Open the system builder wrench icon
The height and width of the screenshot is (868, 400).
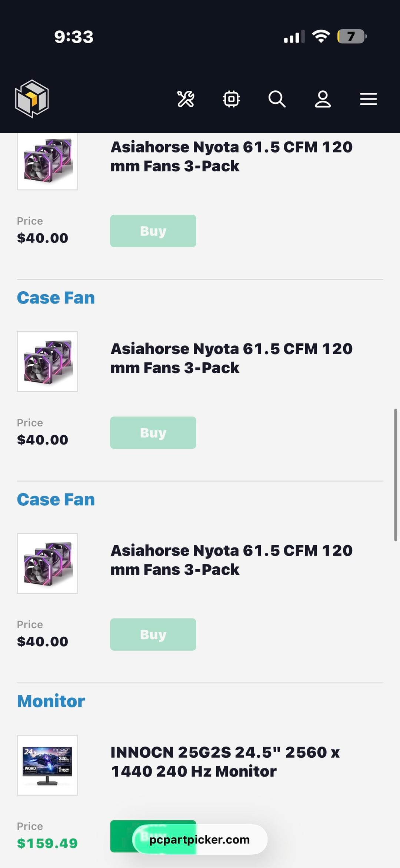pos(186,99)
